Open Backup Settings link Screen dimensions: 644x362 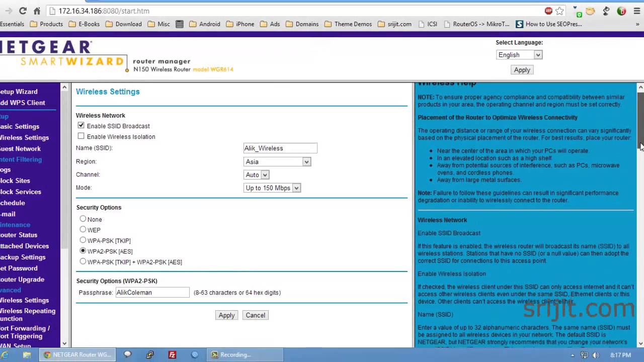click(23, 257)
